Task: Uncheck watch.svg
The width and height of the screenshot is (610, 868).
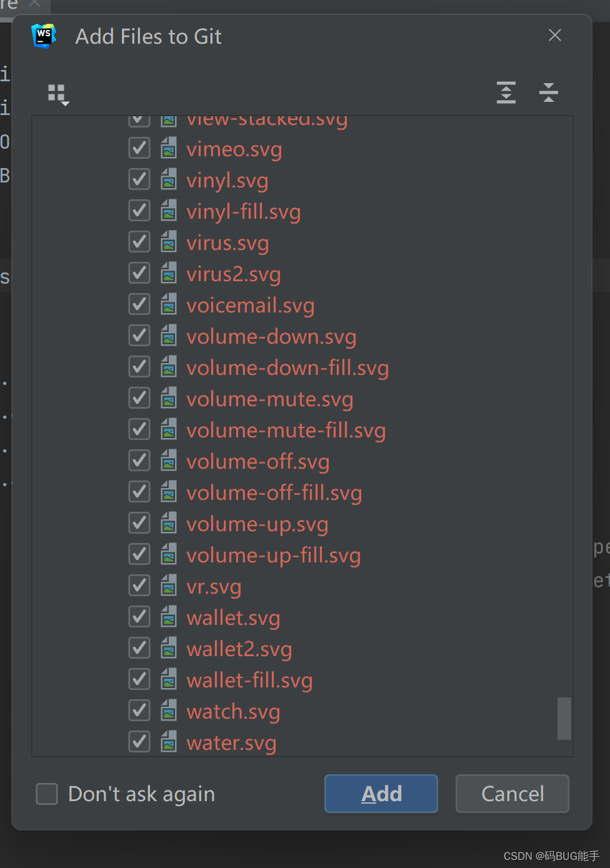Action: [139, 711]
